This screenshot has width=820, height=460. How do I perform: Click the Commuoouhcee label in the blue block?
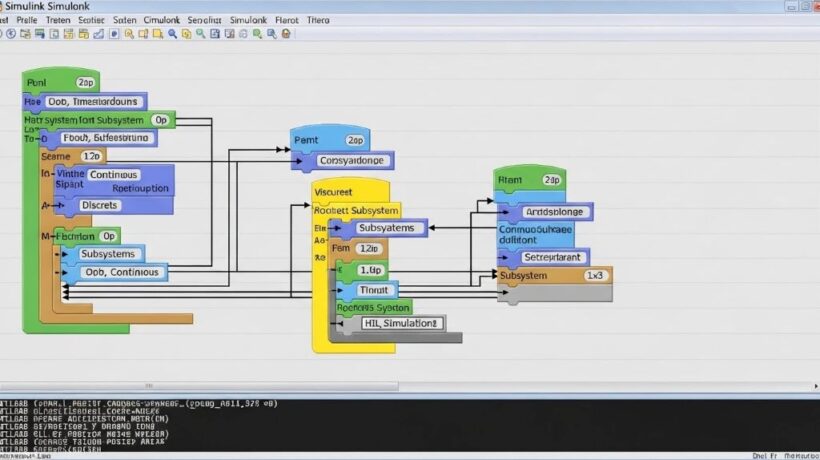click(535, 229)
